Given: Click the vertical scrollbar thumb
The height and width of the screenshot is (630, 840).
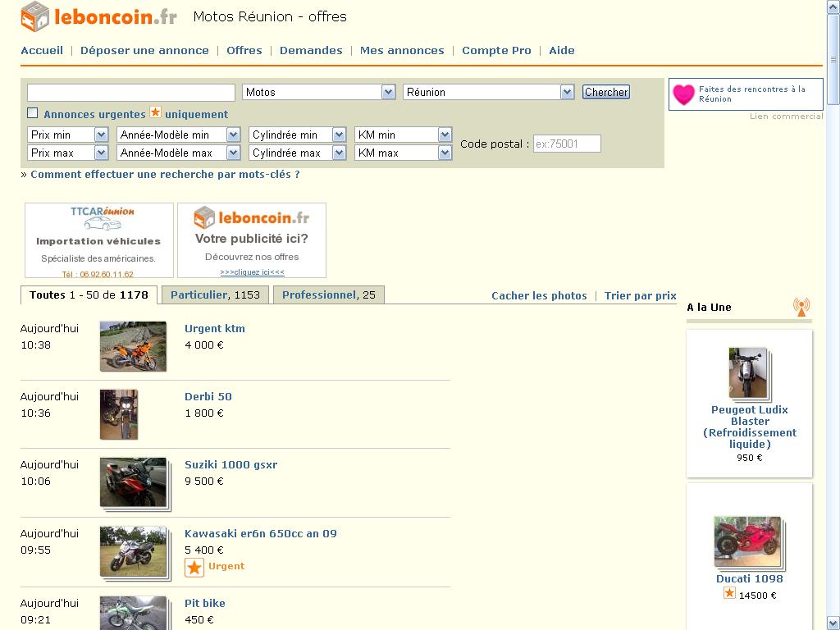Looking at the screenshot, I should click(833, 59).
